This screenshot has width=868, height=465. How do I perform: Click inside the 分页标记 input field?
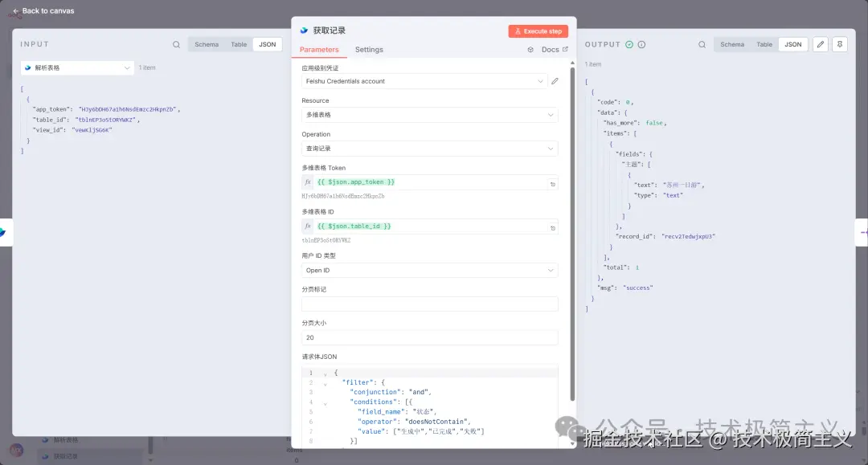[429, 304]
